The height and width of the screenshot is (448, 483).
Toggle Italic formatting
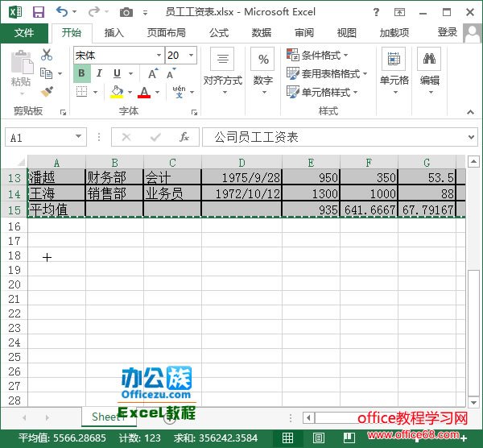tap(99, 73)
